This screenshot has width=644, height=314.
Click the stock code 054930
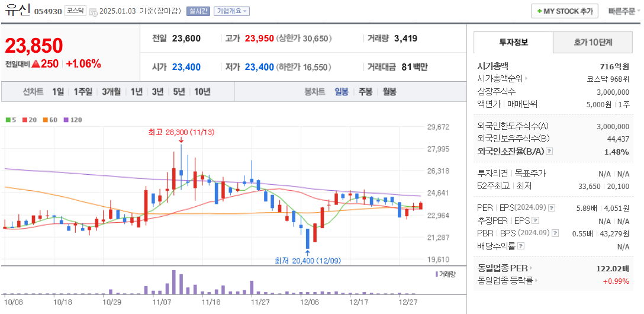(x=48, y=11)
